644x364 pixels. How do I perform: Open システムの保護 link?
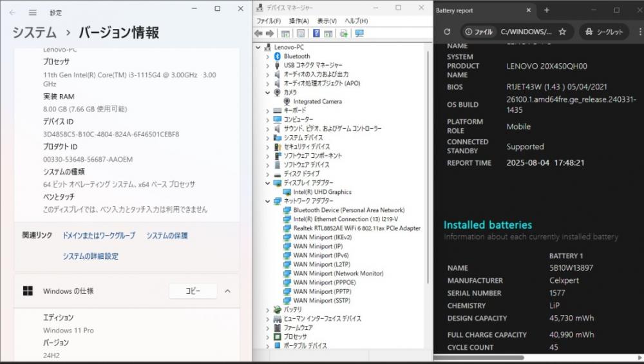[167, 235]
